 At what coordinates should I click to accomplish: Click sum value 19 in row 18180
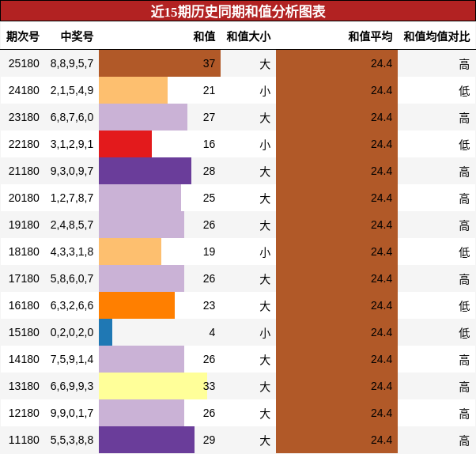point(209,252)
